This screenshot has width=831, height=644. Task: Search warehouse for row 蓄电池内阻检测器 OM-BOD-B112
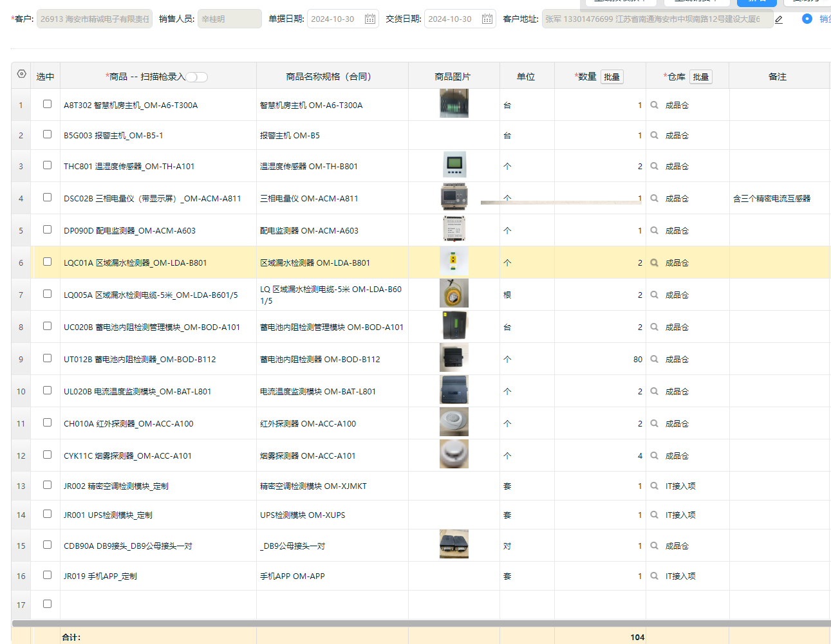click(654, 359)
